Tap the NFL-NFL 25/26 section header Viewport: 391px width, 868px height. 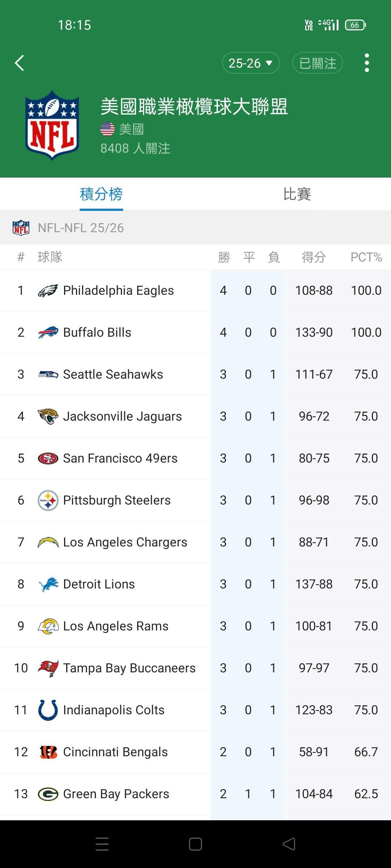[x=81, y=228]
